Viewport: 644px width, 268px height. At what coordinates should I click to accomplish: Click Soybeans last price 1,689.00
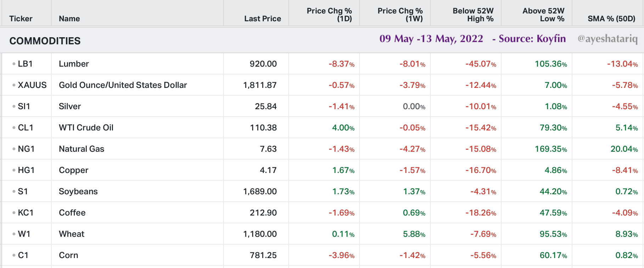(x=260, y=191)
